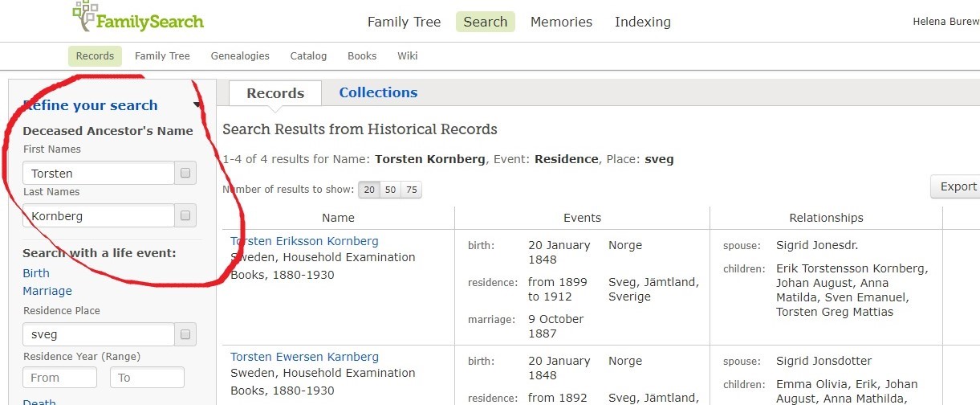Open the Indexing menu
Viewport: 980px width, 405px height.
pyautogui.click(x=642, y=22)
